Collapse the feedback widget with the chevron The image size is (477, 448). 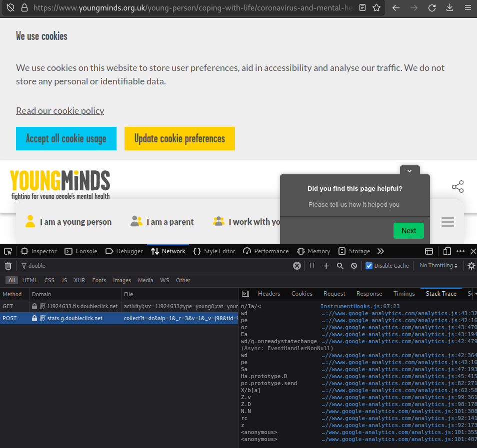pos(409,171)
